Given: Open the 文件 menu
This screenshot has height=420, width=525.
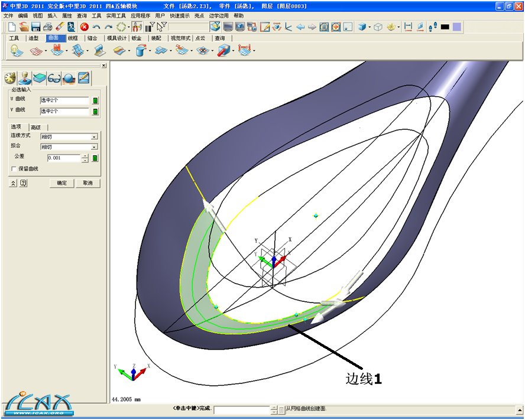Looking at the screenshot, I should click(x=8, y=15).
